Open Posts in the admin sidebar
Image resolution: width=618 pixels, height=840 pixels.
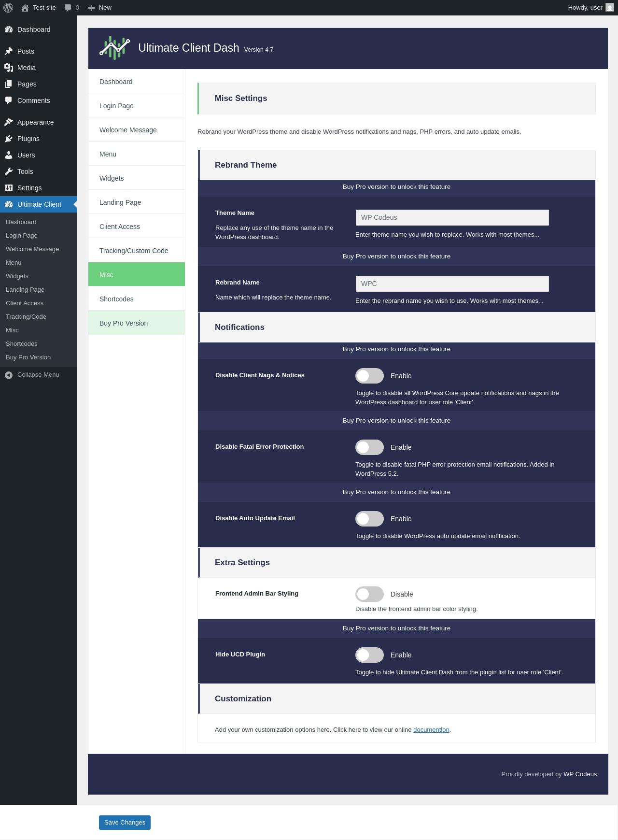click(x=39, y=51)
